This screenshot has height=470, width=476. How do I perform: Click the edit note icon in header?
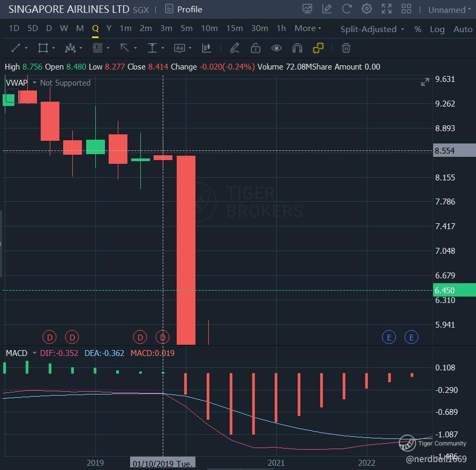click(327, 9)
